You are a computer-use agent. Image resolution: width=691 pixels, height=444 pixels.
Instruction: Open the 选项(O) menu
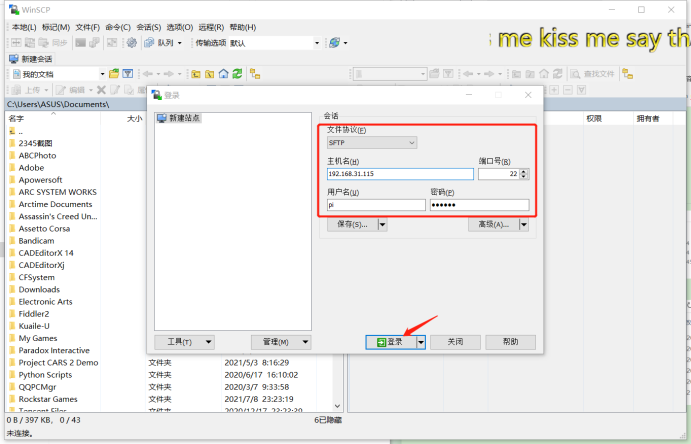[180, 27]
